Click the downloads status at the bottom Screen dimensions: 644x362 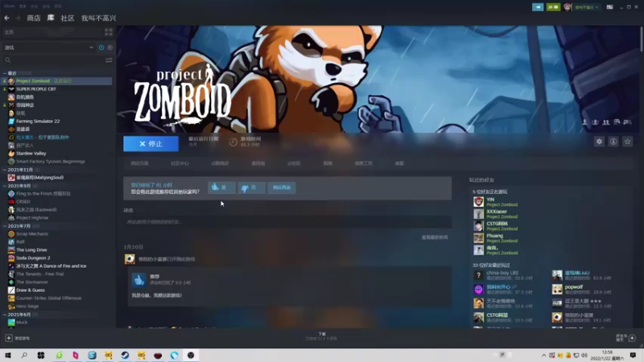pyautogui.click(x=321, y=336)
